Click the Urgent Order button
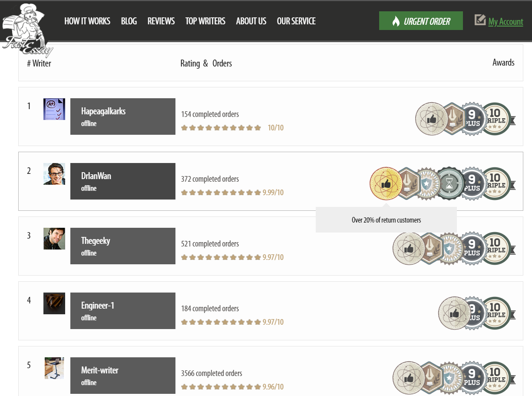 [421, 21]
